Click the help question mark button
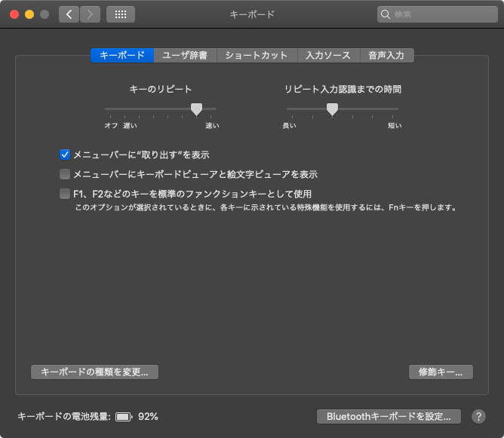 478,416
